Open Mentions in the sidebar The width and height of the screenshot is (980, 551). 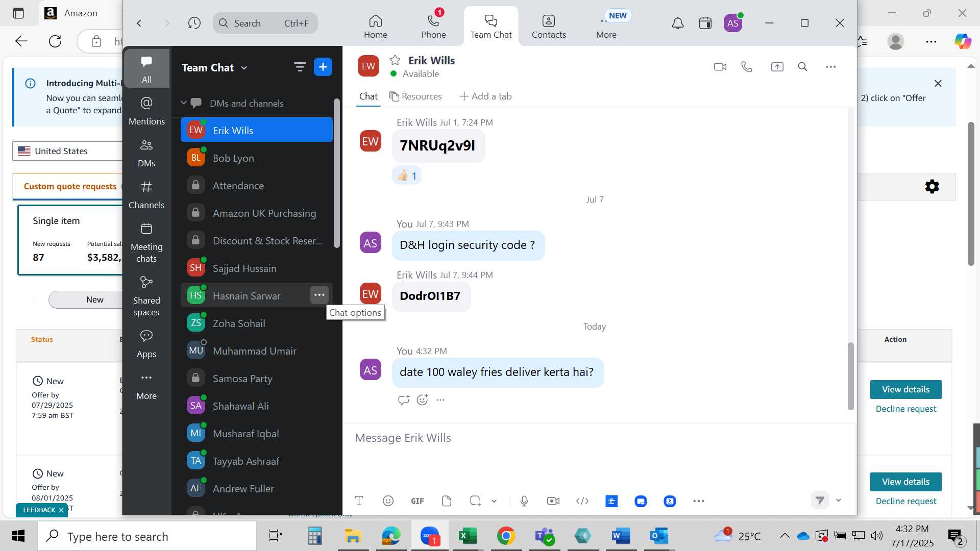(146, 111)
